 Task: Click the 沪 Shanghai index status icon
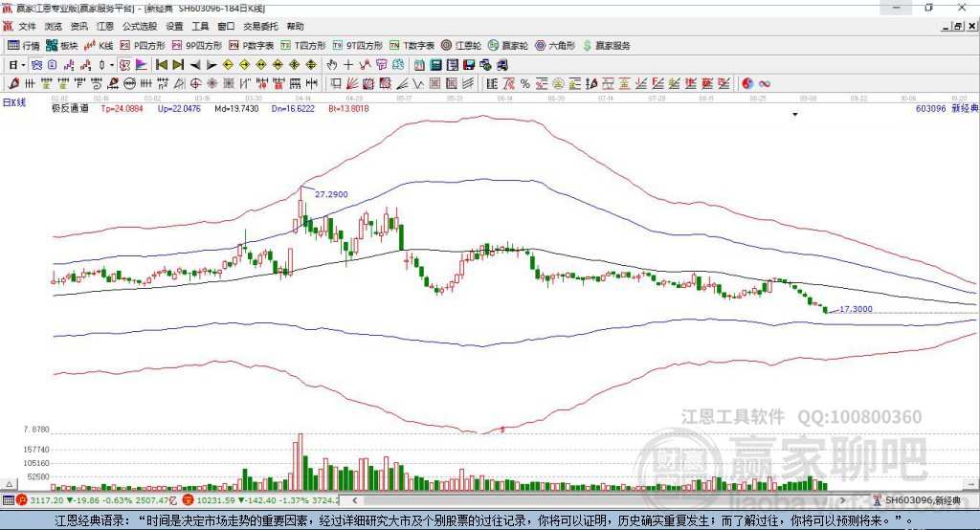click(22, 500)
